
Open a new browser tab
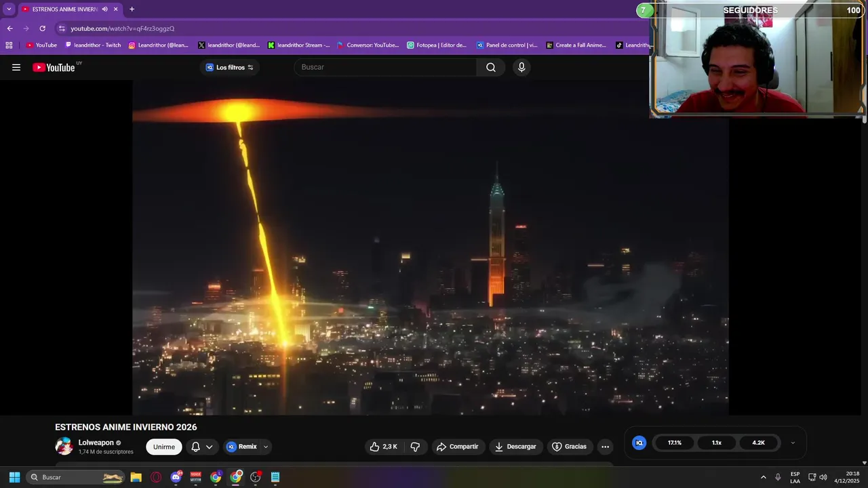pyautogui.click(x=132, y=9)
